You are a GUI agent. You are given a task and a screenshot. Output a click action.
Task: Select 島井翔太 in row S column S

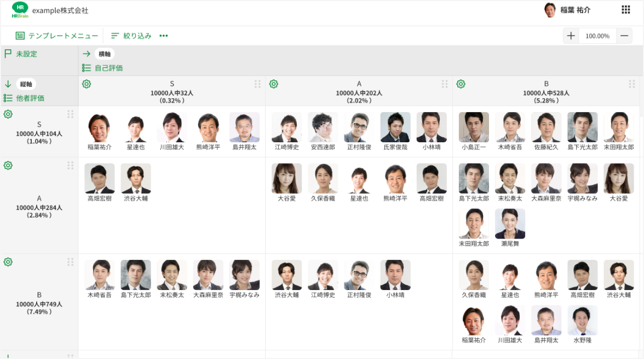pos(244,131)
